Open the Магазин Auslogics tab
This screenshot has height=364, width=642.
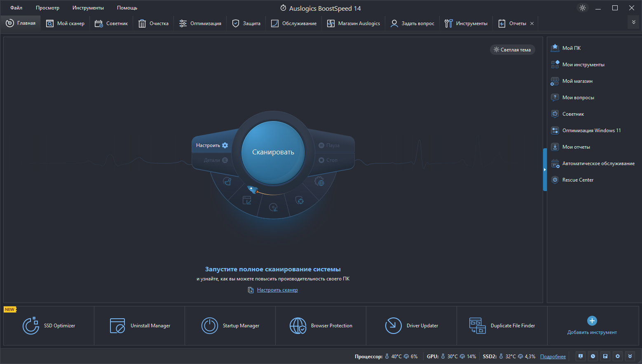point(354,23)
